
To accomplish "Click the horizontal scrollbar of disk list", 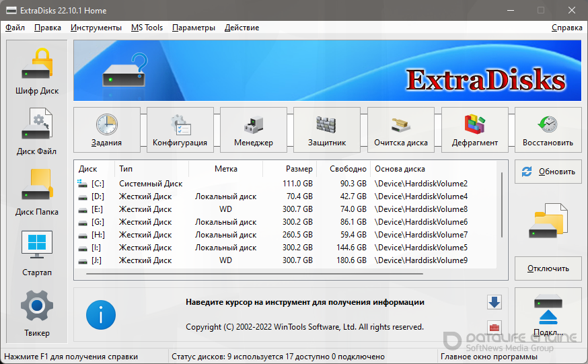I will pos(254,274).
